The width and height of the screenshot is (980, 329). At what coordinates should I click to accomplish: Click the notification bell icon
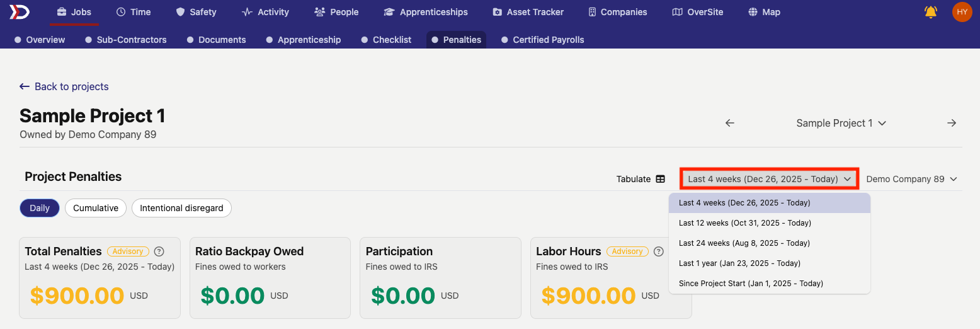click(x=931, y=12)
